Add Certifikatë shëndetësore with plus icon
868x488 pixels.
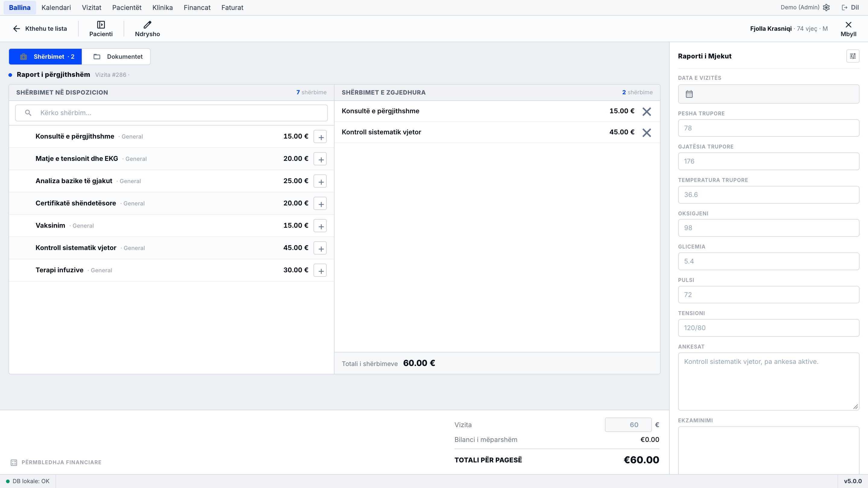tap(320, 203)
